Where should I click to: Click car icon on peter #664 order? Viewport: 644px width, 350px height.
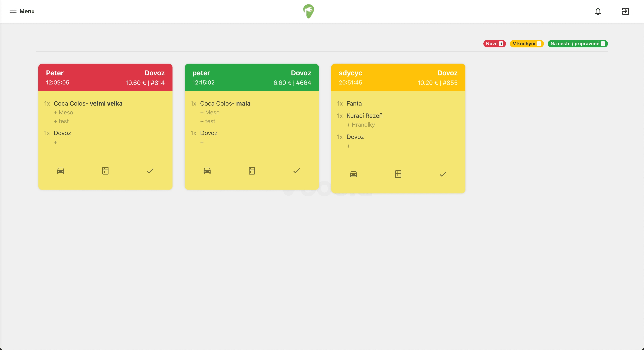[x=207, y=171]
